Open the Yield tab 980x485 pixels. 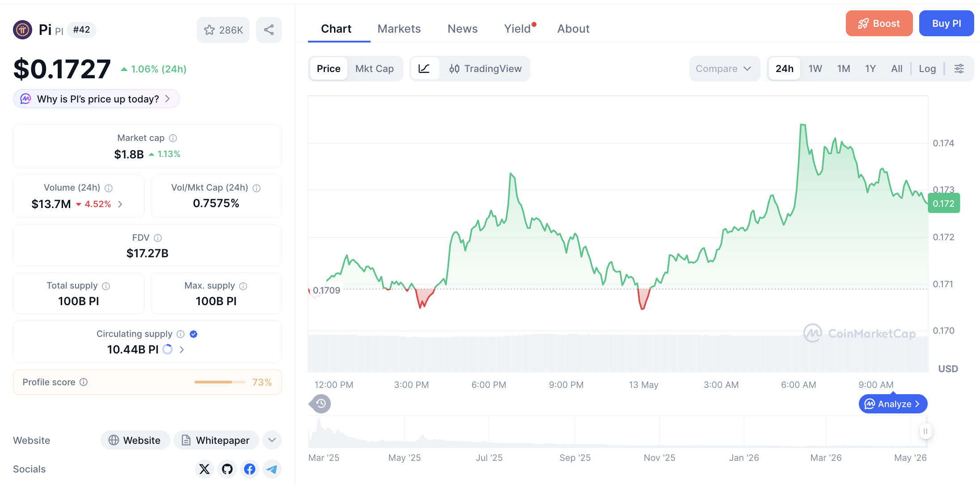(x=517, y=29)
